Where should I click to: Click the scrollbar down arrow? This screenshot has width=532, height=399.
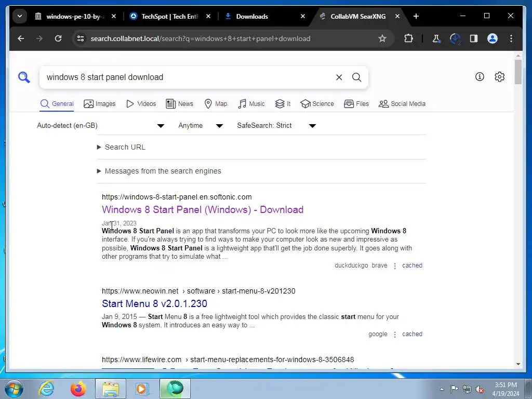518,364
